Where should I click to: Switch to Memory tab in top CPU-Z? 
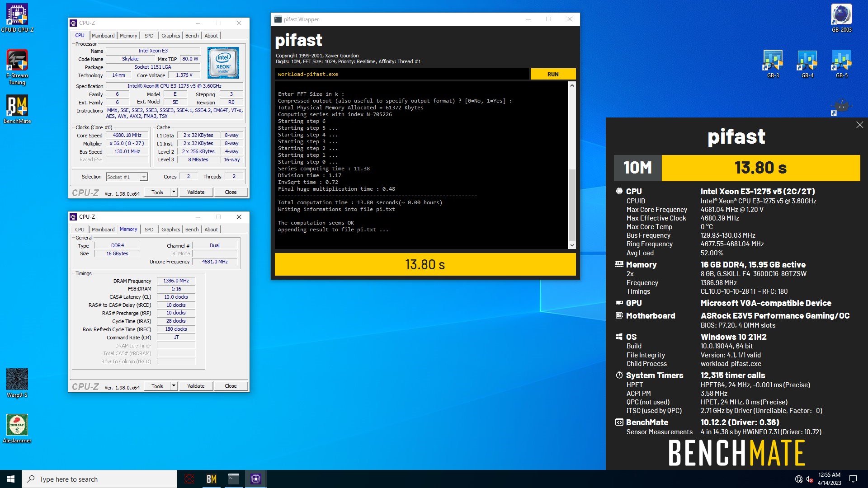tap(128, 36)
